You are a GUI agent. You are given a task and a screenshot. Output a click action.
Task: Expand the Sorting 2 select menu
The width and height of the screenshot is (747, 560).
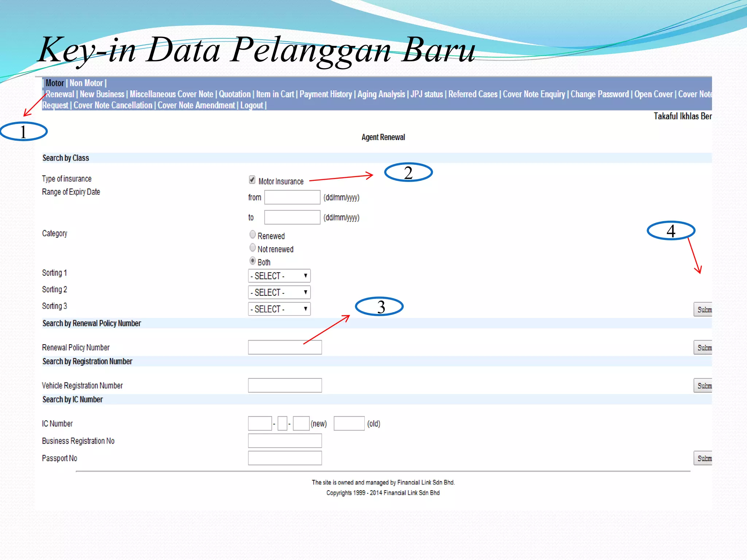coord(279,292)
